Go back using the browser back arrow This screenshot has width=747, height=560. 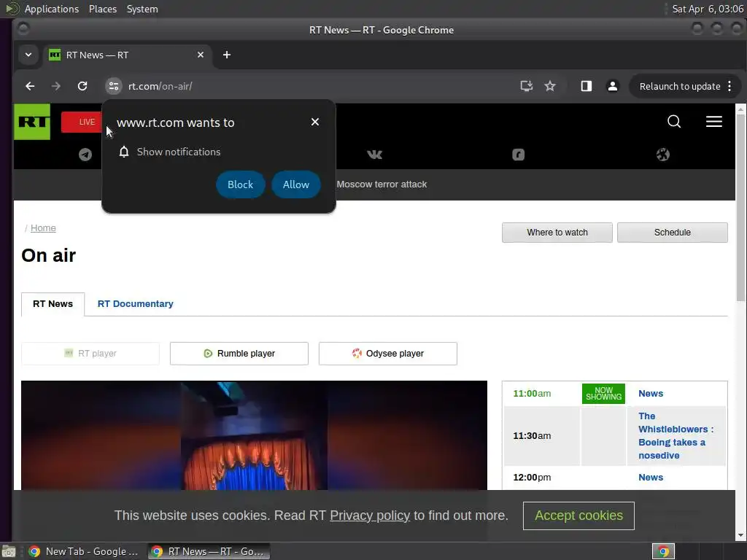click(30, 86)
